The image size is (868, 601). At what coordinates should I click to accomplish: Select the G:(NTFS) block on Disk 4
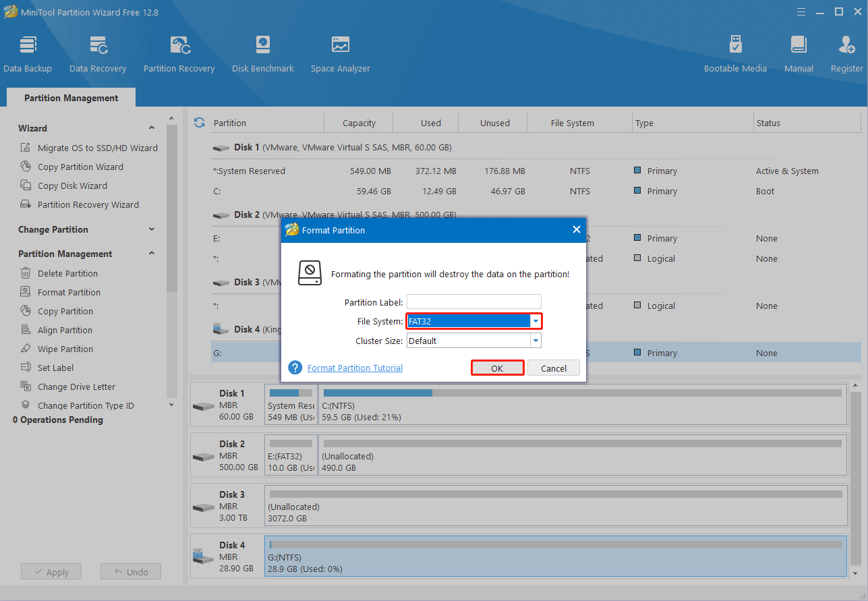click(556, 556)
